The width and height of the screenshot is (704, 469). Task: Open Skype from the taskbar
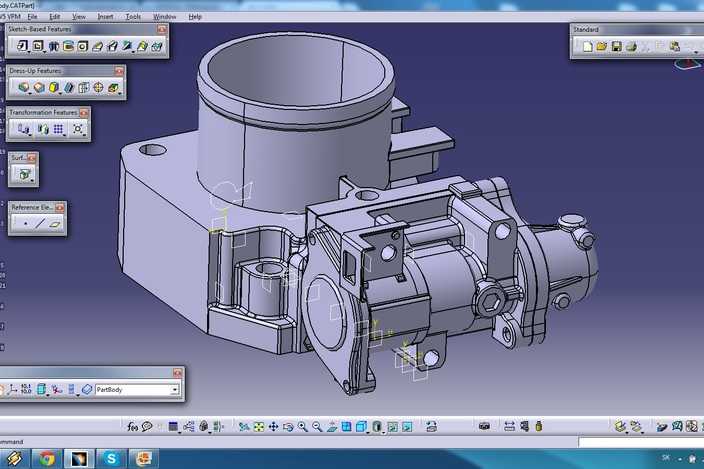pos(111,459)
